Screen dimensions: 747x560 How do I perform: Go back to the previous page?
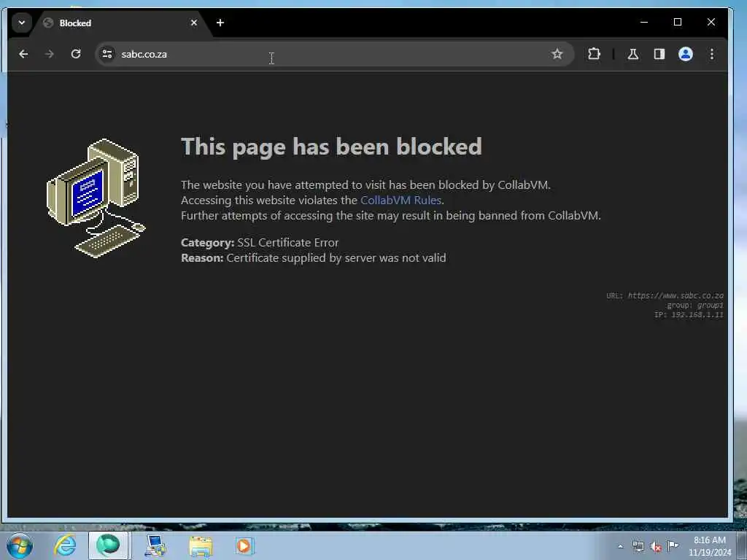click(23, 54)
